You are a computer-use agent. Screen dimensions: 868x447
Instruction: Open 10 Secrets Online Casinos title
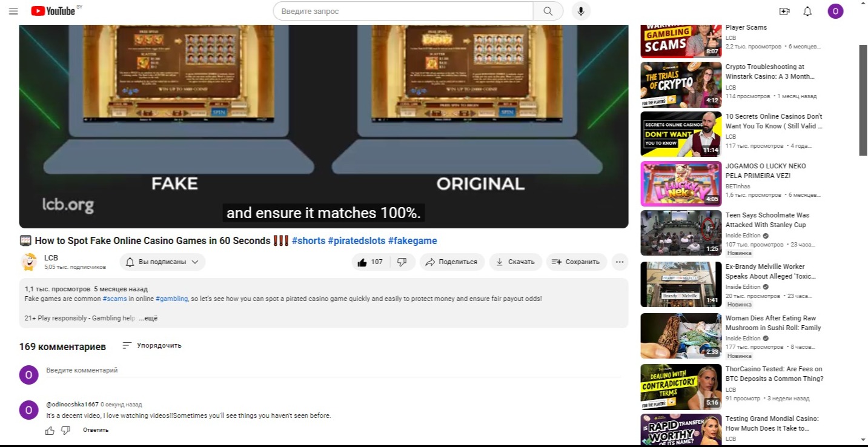click(774, 121)
